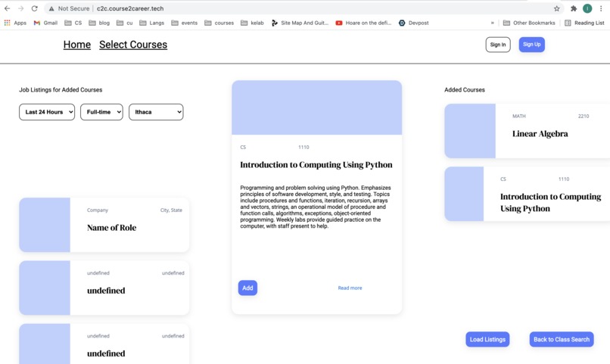Open the Devpost bookmark

tap(413, 23)
